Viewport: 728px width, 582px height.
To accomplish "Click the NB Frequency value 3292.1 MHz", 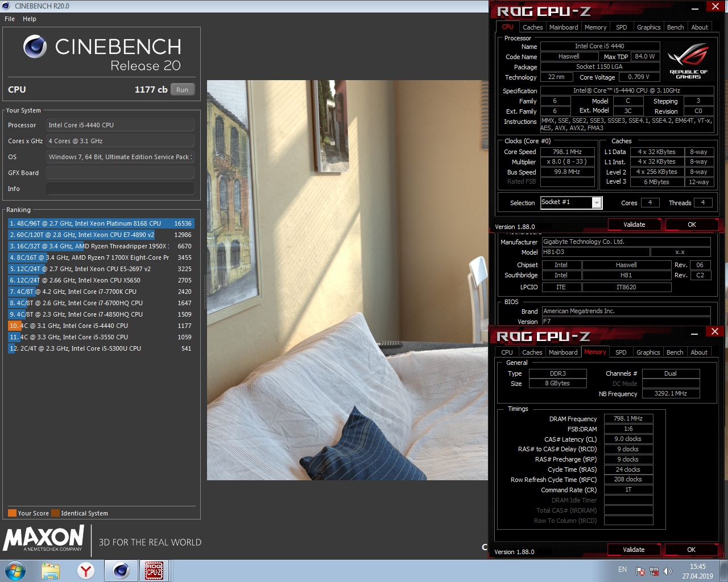I will [671, 393].
